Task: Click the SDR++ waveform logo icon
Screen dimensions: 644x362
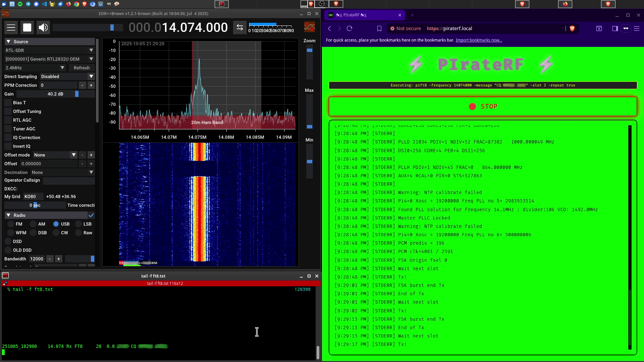Action: coord(309,27)
